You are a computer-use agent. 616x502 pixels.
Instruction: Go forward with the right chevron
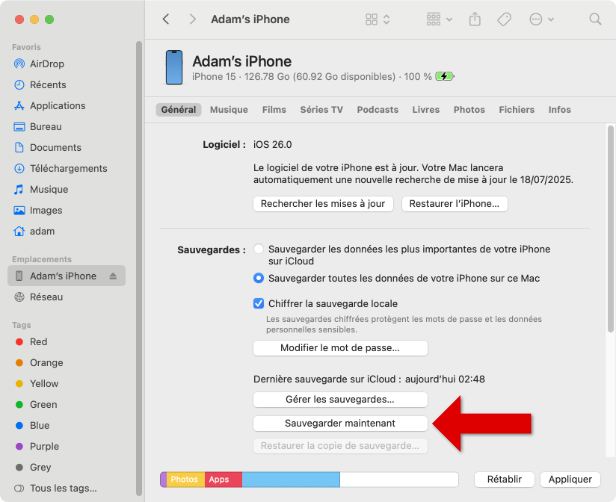click(x=192, y=19)
